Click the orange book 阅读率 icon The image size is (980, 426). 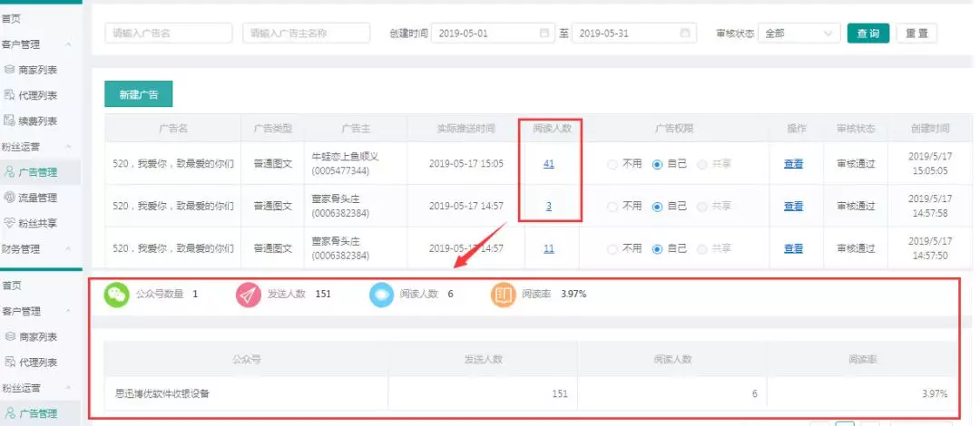click(504, 295)
